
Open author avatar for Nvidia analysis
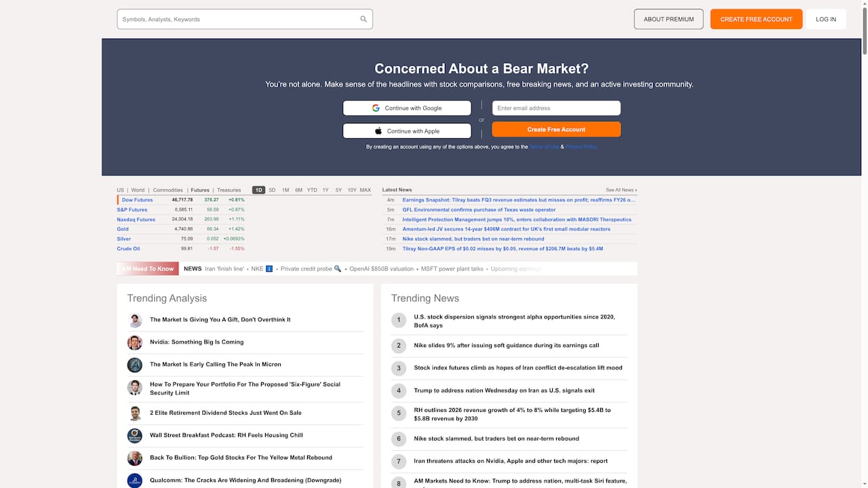click(135, 342)
